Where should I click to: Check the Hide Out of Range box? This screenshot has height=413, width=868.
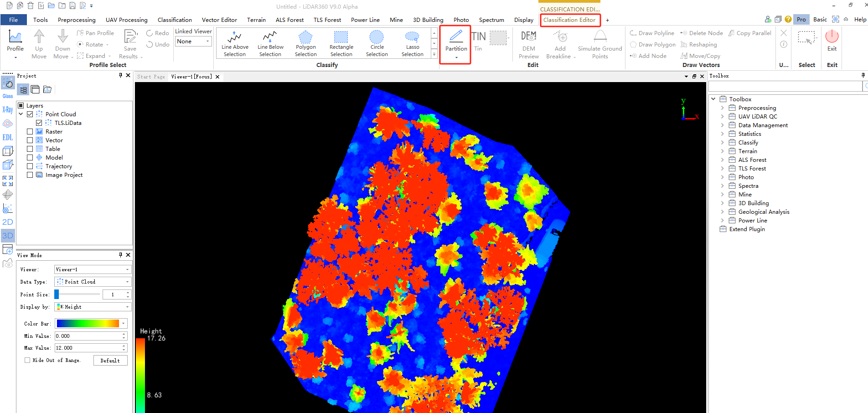27,360
